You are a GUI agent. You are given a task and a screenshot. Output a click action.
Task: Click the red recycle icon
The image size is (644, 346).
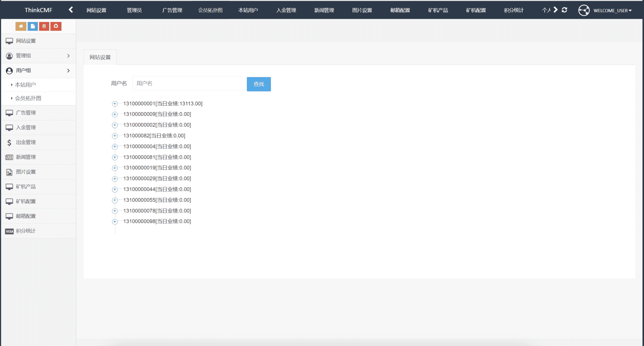(x=56, y=26)
